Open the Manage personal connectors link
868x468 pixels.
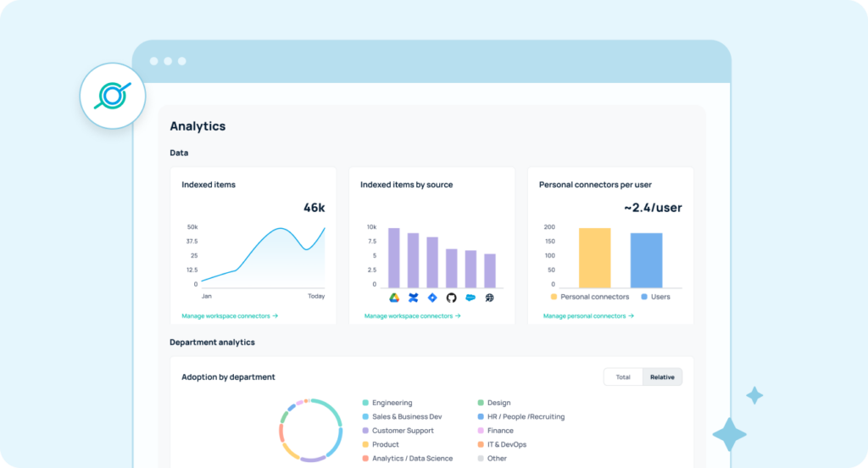click(x=588, y=316)
